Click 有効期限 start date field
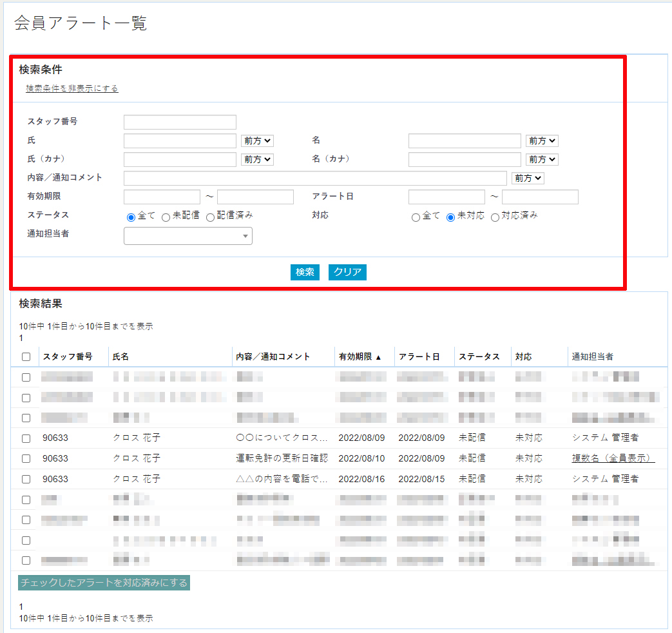The height and width of the screenshot is (633, 672). (162, 197)
